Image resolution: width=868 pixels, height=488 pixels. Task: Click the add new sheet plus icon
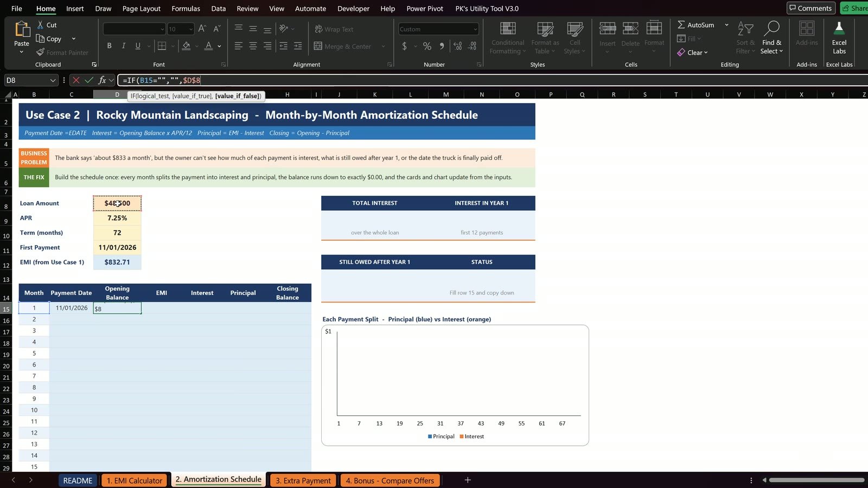[x=468, y=480]
